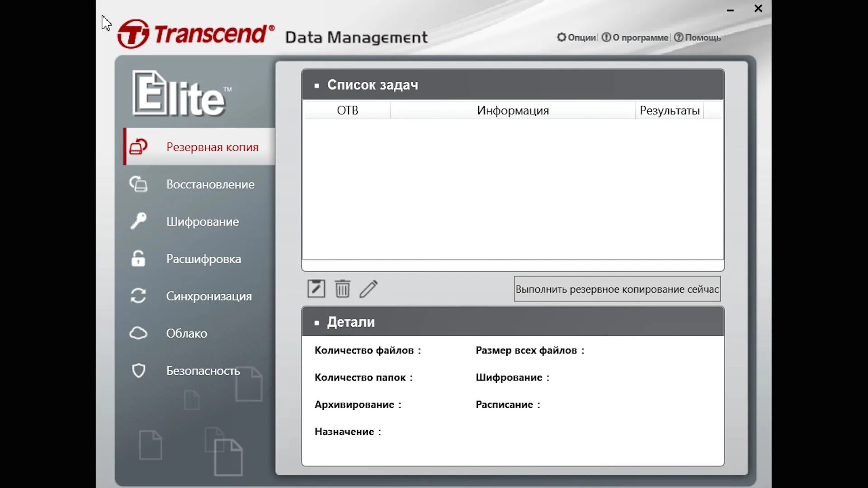This screenshot has height=488, width=868.
Task: Click the Transcend logo
Action: tap(196, 34)
